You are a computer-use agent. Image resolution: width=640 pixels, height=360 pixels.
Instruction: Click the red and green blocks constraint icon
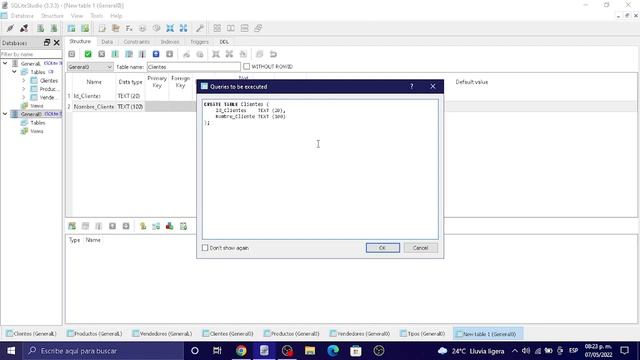169,226
